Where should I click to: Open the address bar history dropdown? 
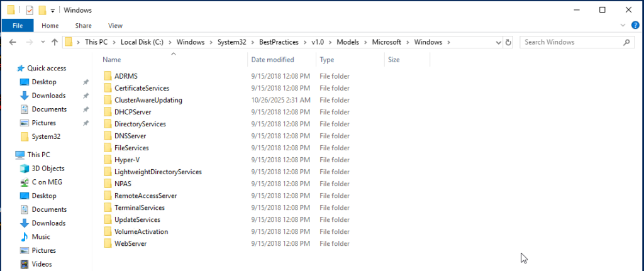pos(498,42)
